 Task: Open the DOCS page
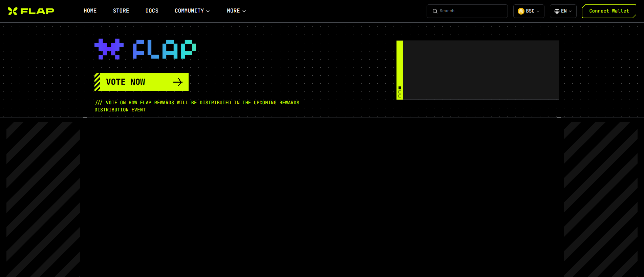(152, 11)
